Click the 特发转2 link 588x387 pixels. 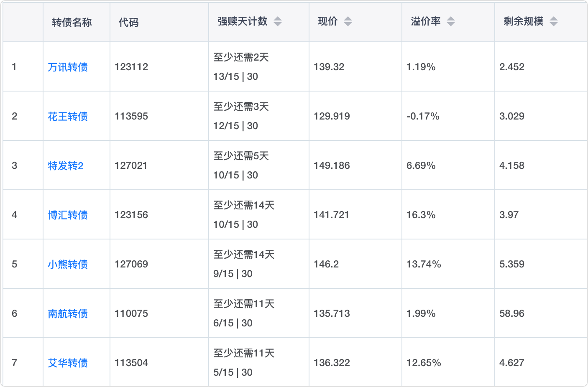[66, 165]
